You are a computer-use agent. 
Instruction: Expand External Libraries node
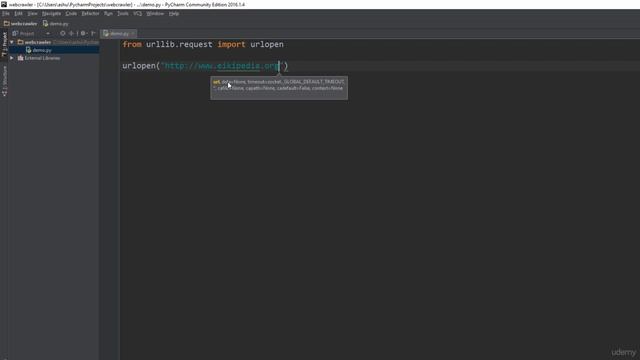click(x=12, y=58)
